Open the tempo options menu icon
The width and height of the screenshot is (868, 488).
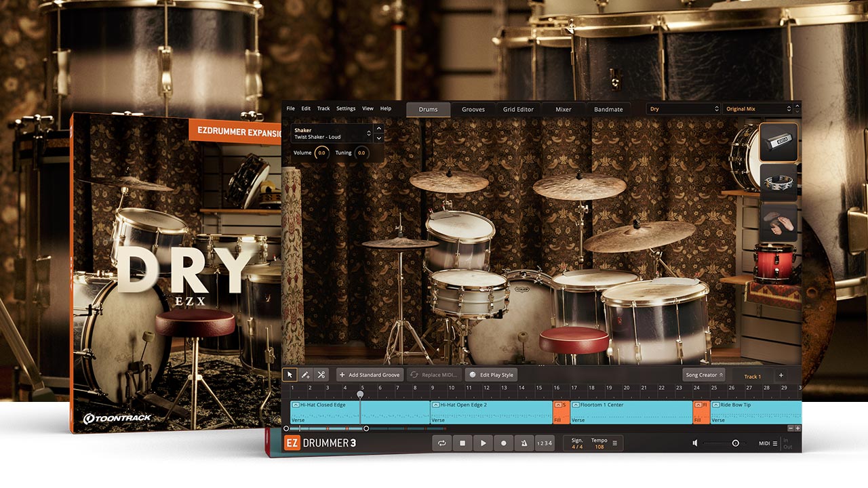coord(615,443)
